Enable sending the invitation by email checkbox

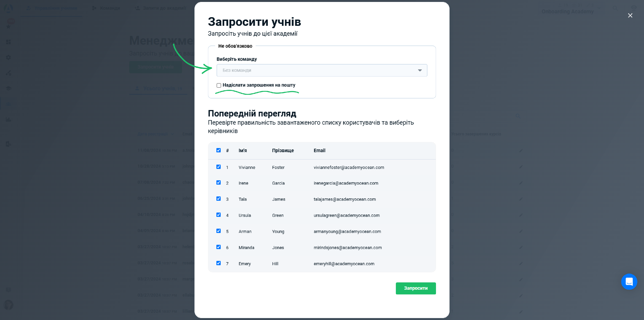click(219, 85)
